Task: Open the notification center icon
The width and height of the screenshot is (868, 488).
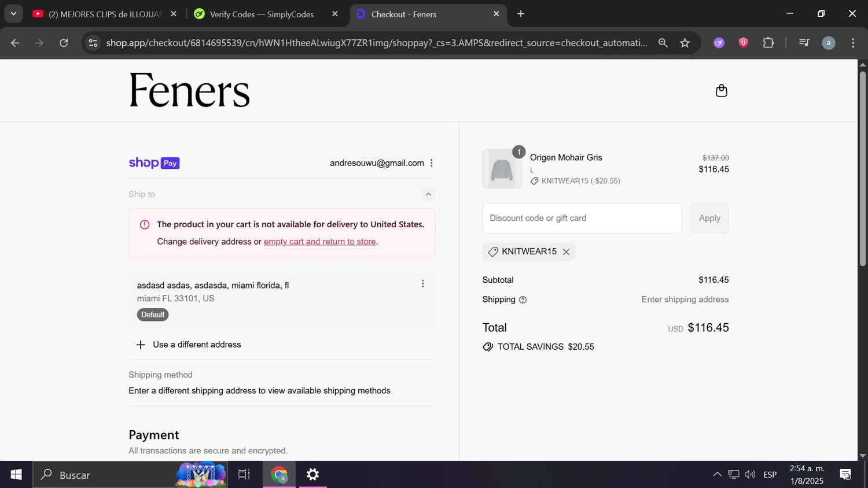Action: pos(846,475)
